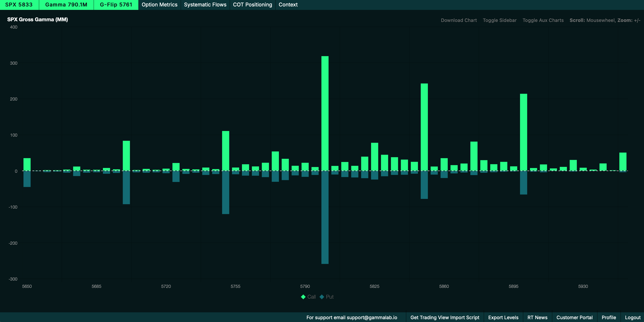The height and width of the screenshot is (322, 644).
Task: Open RT News from footer
Action: [x=537, y=317]
